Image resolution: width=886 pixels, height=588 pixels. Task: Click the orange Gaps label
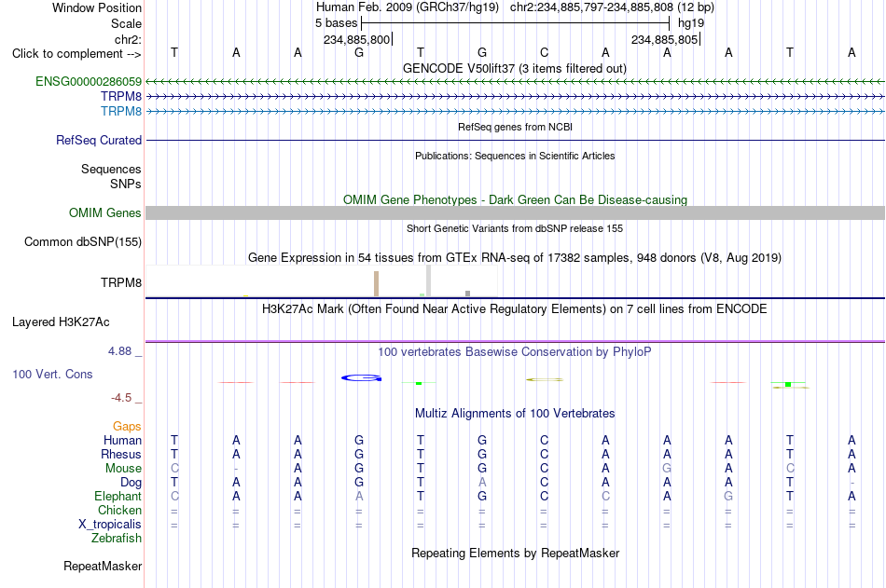127,427
